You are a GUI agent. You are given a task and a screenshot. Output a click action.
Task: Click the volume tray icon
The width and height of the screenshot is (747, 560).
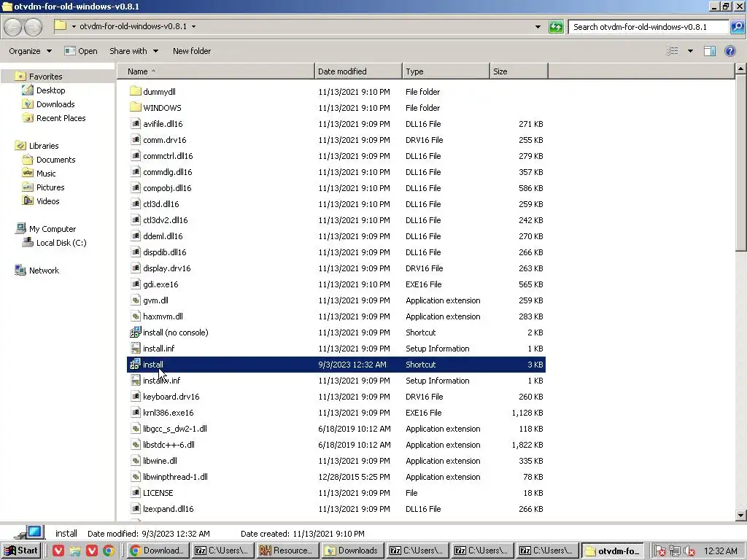click(x=689, y=551)
